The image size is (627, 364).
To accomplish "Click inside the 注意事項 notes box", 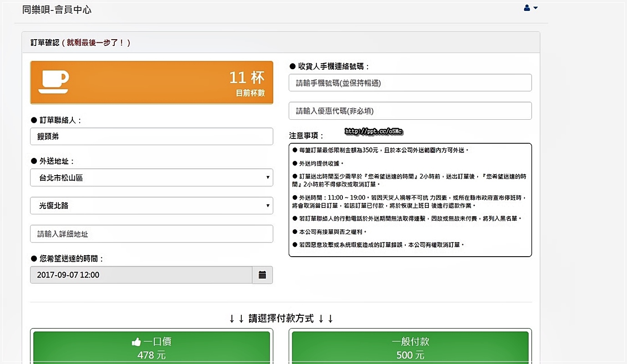I will 410,200.
